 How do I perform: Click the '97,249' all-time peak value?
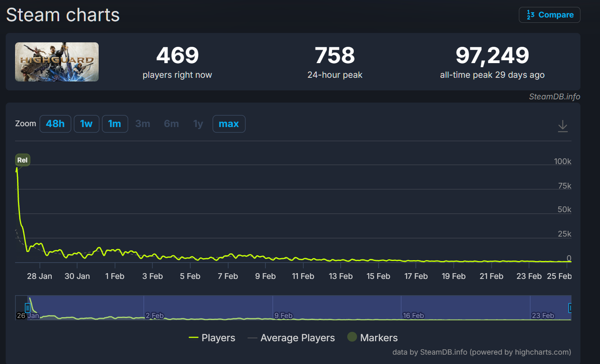click(492, 55)
